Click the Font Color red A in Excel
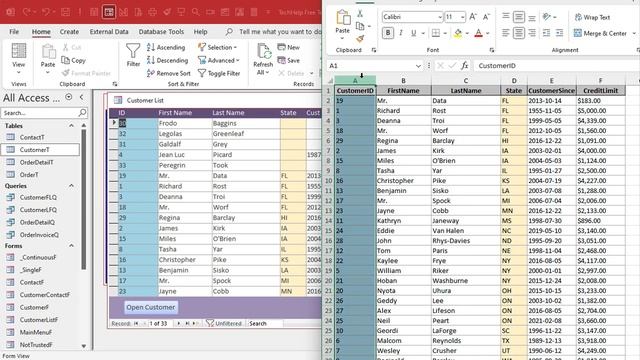Viewport: 640px width, 360px height. click(478, 33)
